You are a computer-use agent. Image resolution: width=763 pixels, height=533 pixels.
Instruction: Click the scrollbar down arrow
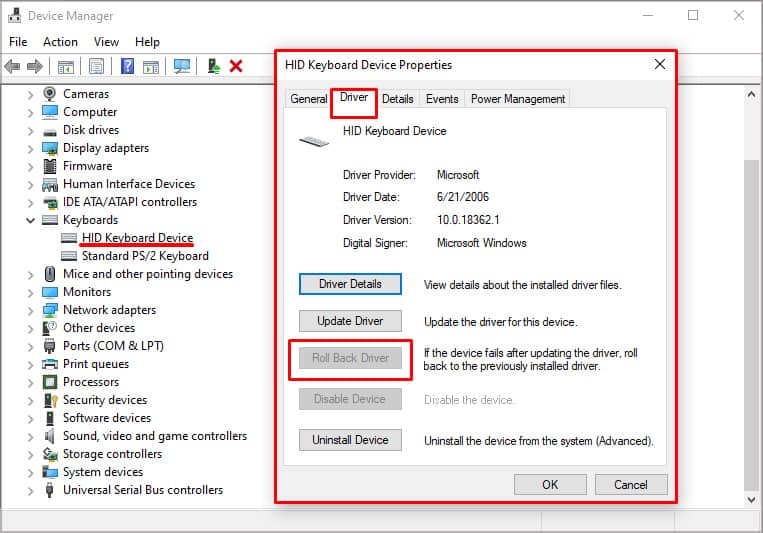point(751,499)
